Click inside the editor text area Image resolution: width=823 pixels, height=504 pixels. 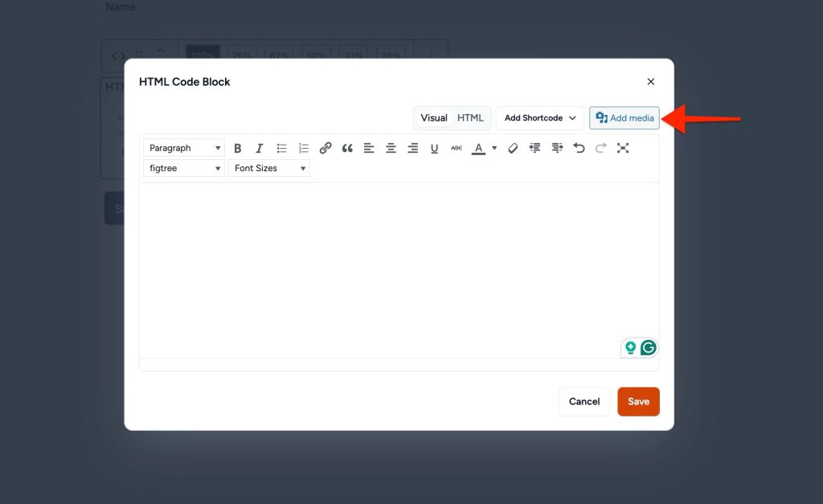[399, 265]
